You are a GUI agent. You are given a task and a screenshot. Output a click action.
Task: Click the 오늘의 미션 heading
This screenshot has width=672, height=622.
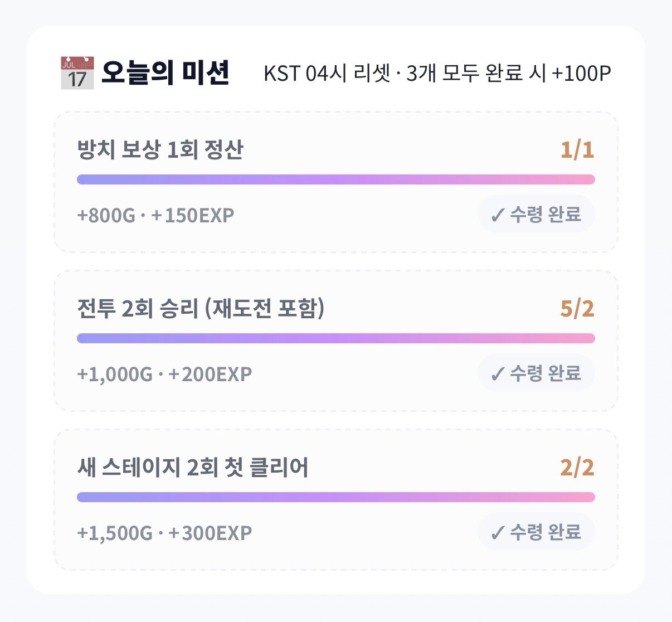tap(165, 73)
